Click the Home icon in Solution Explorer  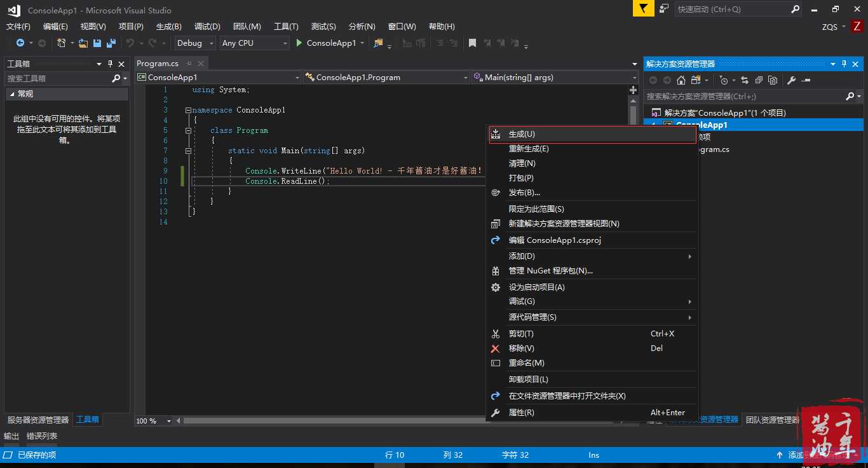(681, 80)
